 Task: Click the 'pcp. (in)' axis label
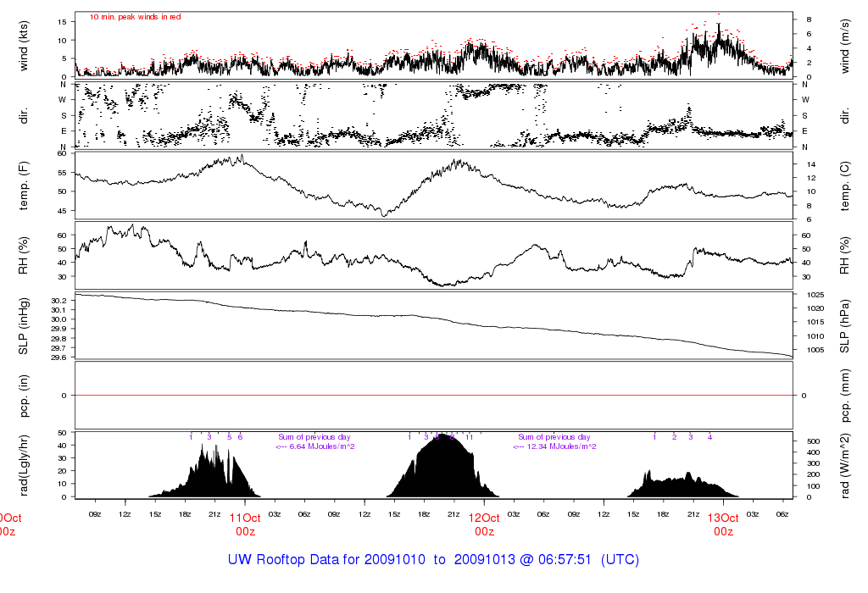23,396
